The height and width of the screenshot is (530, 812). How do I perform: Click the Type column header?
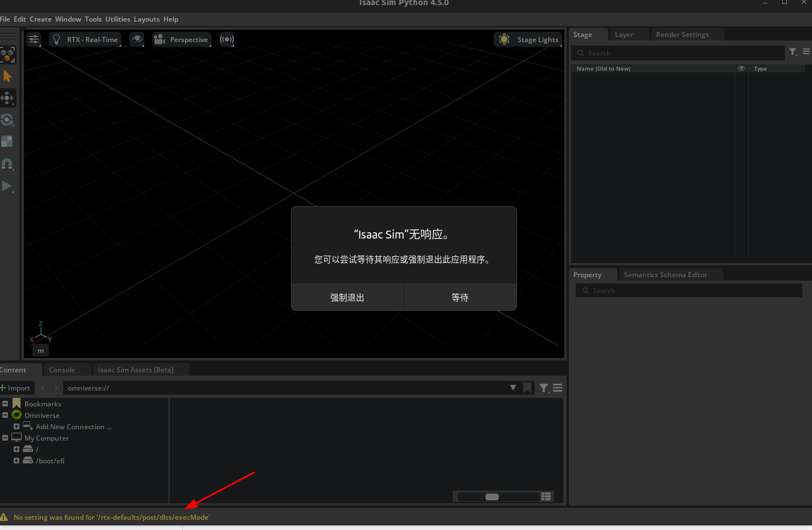(x=760, y=68)
